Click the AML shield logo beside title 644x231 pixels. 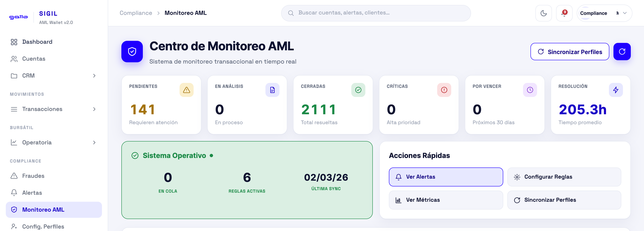tap(132, 51)
